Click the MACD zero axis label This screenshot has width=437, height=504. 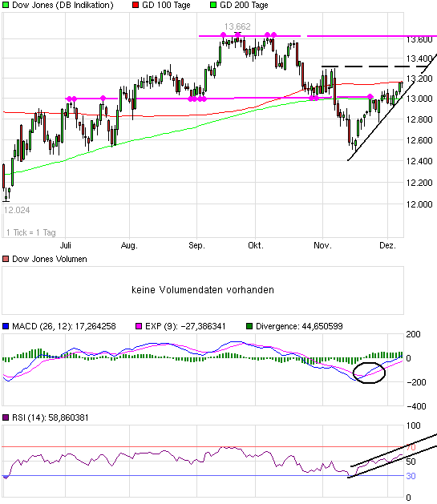click(408, 358)
